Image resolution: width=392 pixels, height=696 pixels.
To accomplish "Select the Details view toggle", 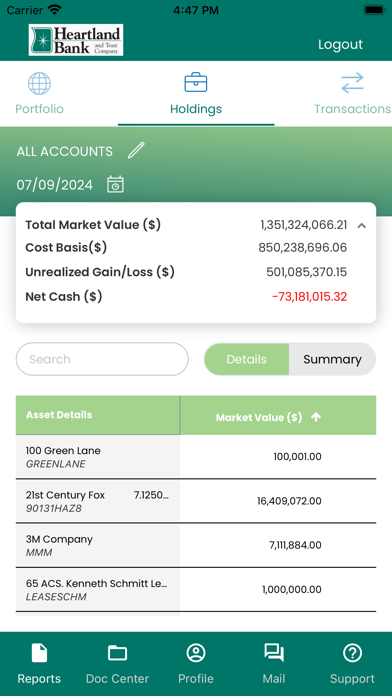I will [x=246, y=359].
